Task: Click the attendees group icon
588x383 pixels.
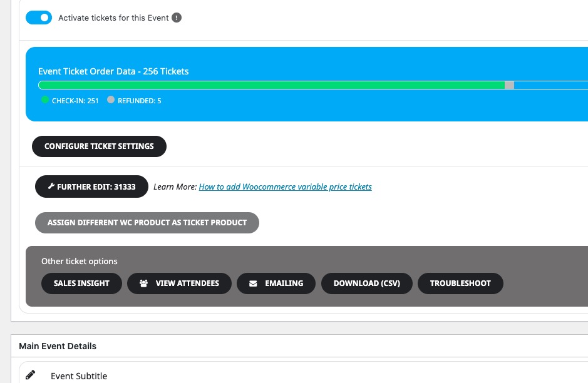Action: pyautogui.click(x=143, y=283)
